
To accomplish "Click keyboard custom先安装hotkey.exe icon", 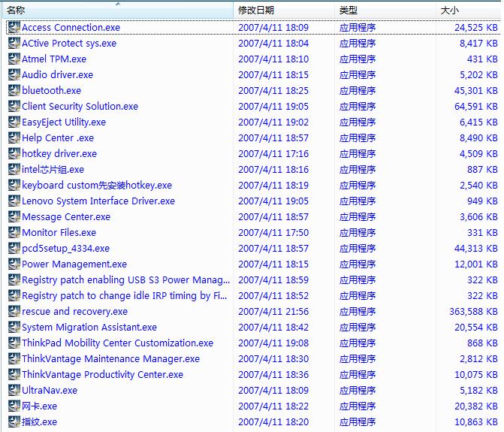I will click(x=14, y=185).
